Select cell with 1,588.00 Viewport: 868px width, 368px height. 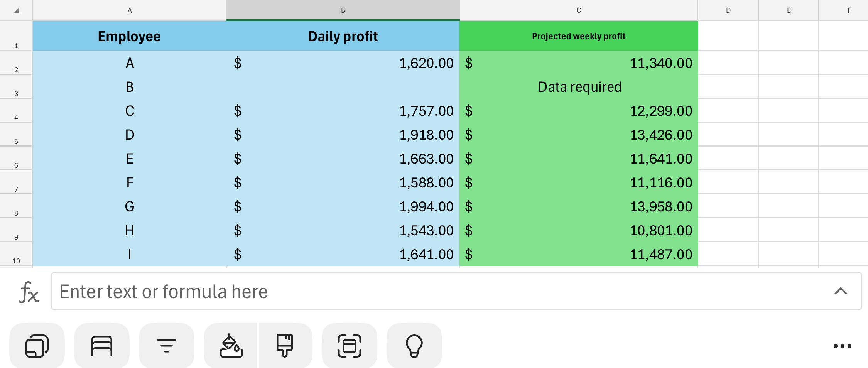pos(343,182)
